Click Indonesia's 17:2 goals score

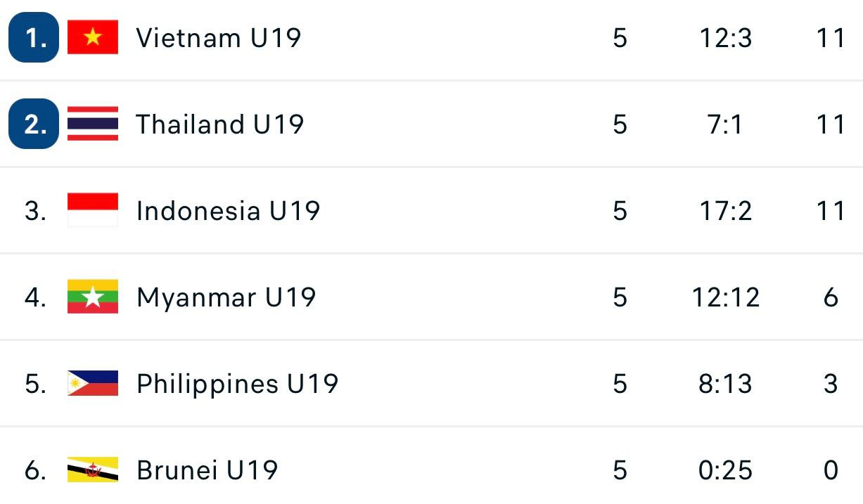tap(725, 211)
